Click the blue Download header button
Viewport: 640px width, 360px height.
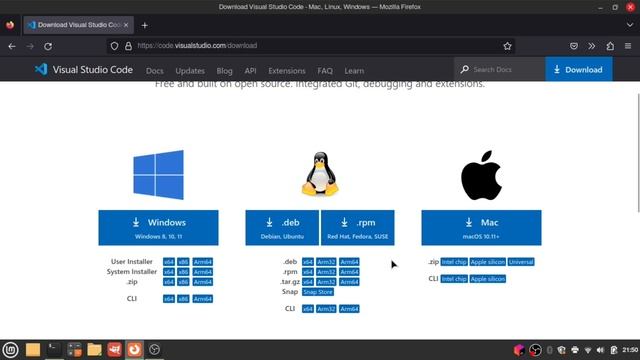[579, 69]
